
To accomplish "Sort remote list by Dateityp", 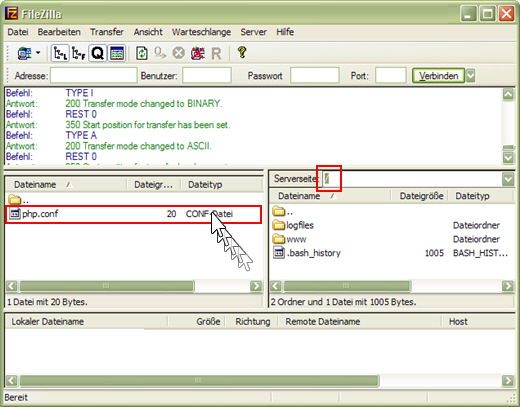I will (x=481, y=196).
